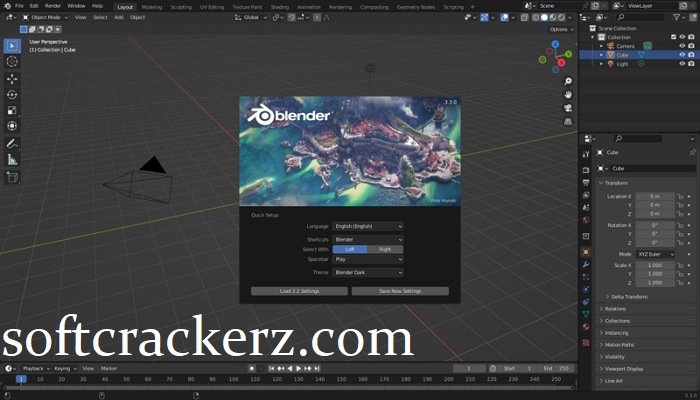Open the Scene properties tab

tap(586, 208)
